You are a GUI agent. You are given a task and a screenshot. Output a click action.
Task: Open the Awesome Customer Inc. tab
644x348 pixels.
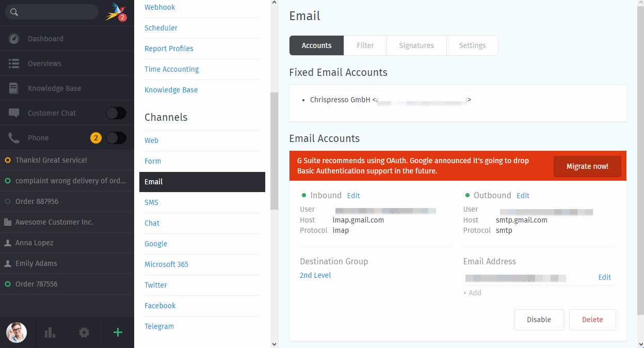point(67,222)
